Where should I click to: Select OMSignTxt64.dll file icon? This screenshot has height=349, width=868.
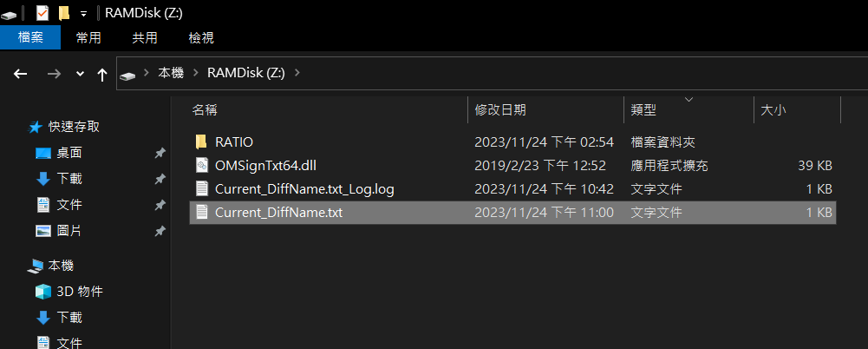(x=202, y=165)
